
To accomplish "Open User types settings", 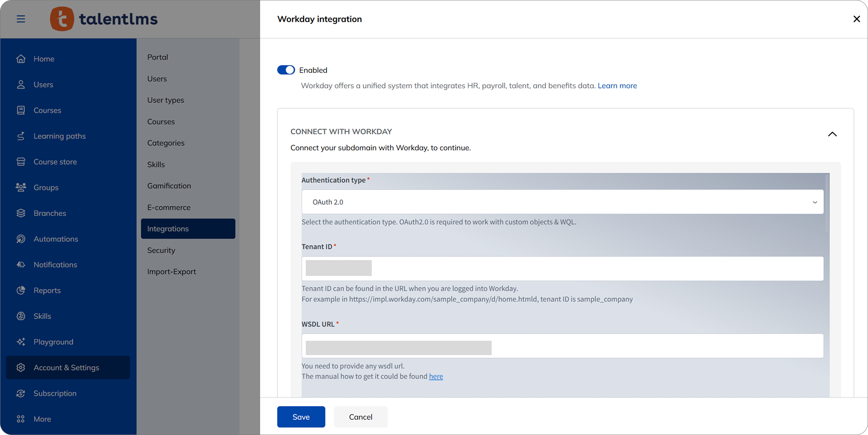I will (x=166, y=100).
